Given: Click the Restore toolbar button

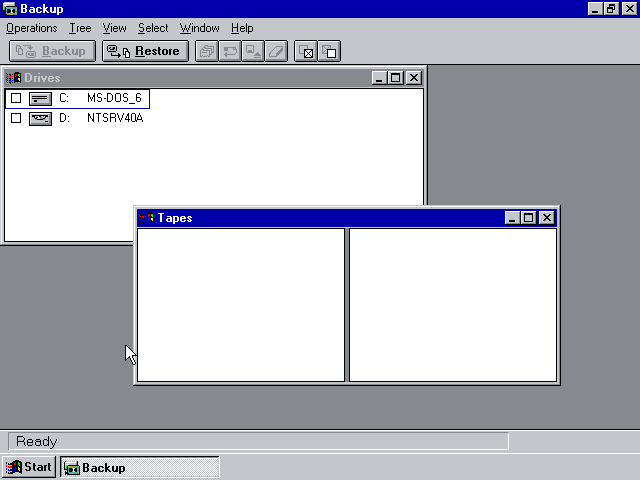Looking at the screenshot, I should point(145,51).
